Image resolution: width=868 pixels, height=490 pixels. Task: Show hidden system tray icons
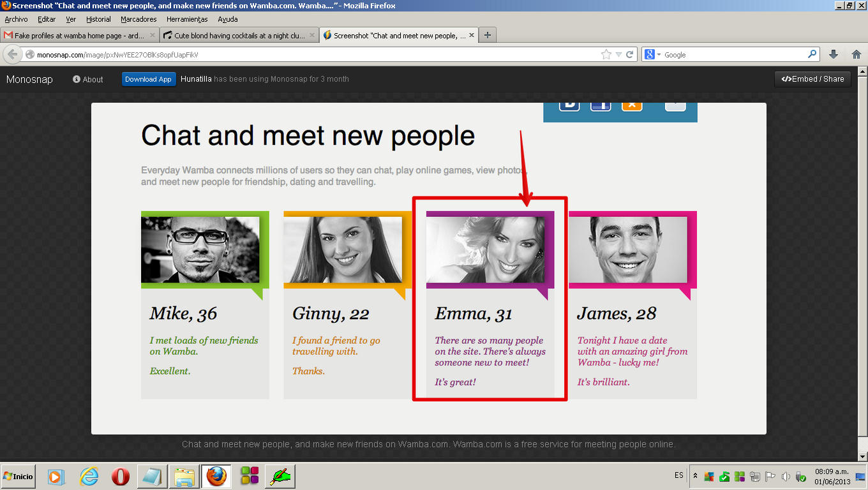(695, 476)
